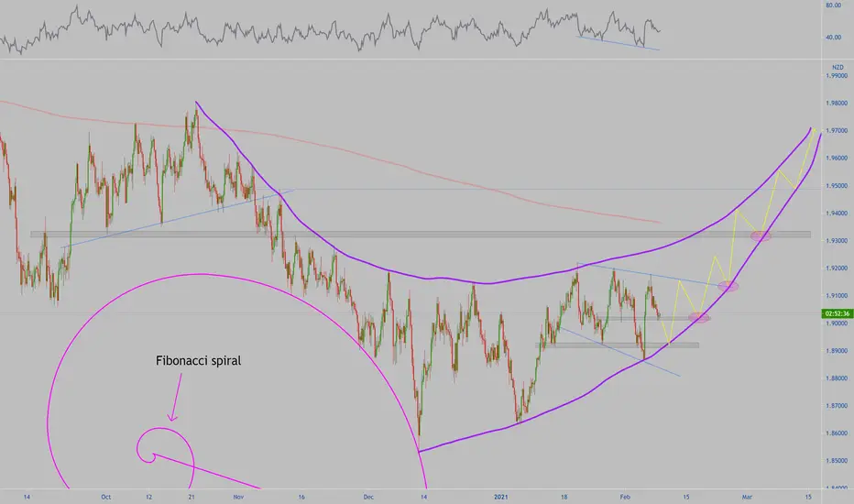Click the 1.9700 price axis label
The image size is (854, 504).
[837, 131]
